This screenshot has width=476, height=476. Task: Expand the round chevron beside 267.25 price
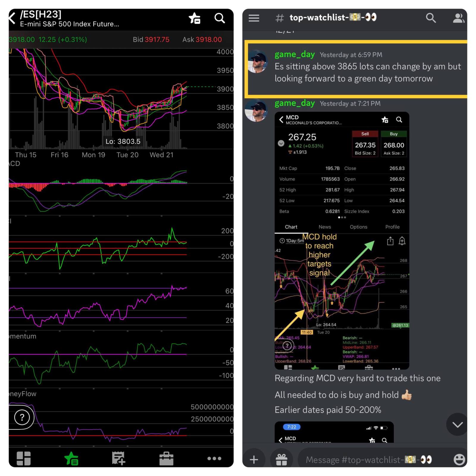pyautogui.click(x=281, y=143)
